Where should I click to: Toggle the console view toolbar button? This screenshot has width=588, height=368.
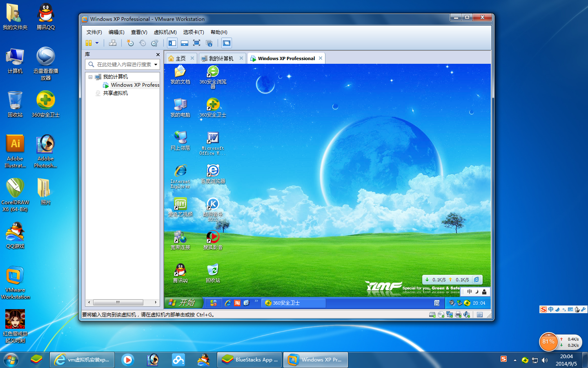tap(227, 43)
